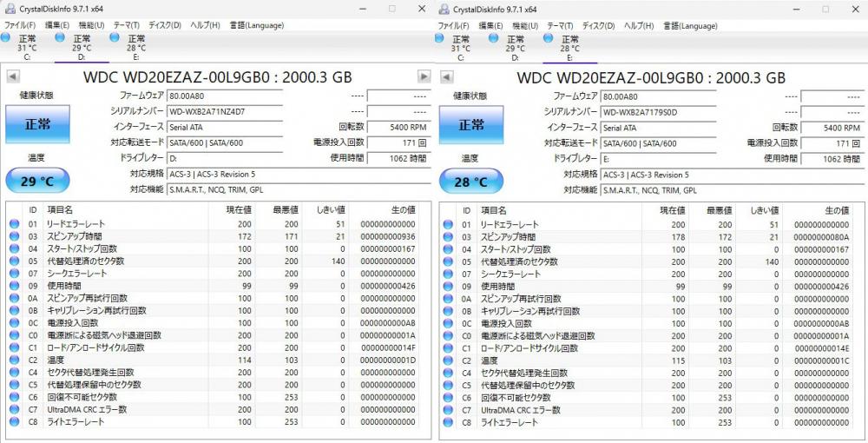Open テーマ(T) menu in left window
The height and width of the screenshot is (443, 868).
pyautogui.click(x=126, y=25)
